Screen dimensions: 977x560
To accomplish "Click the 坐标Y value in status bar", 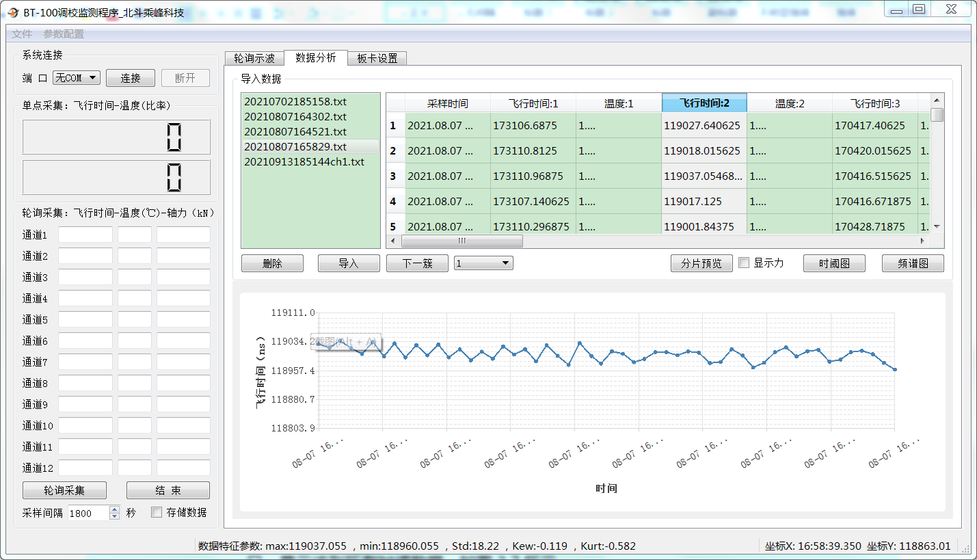I will (909, 546).
